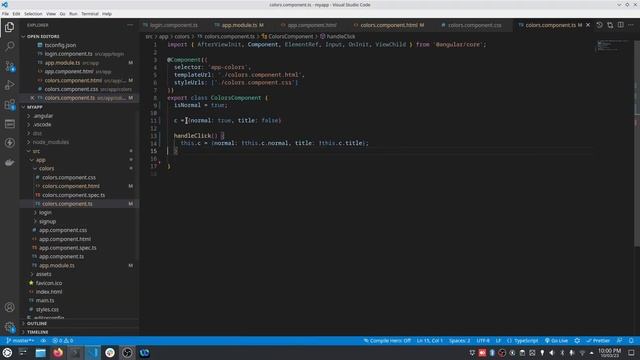Open the Help menu

pyautogui.click(x=107, y=14)
